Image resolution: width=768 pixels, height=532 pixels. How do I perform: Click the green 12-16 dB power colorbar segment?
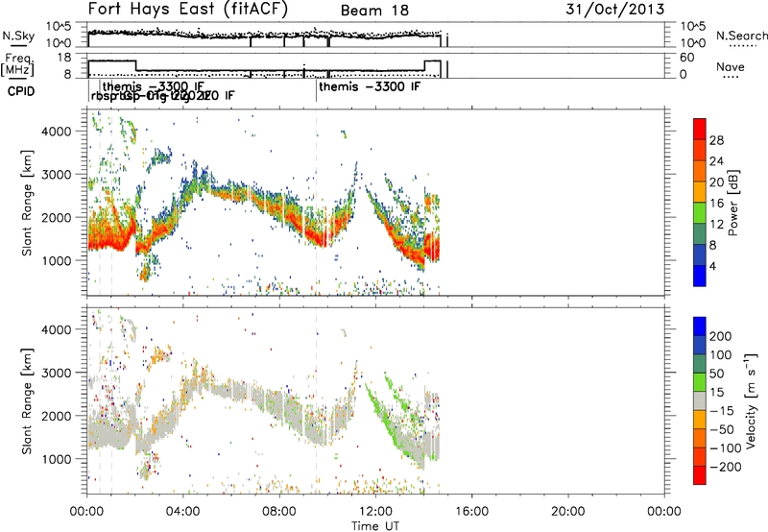[x=700, y=213]
